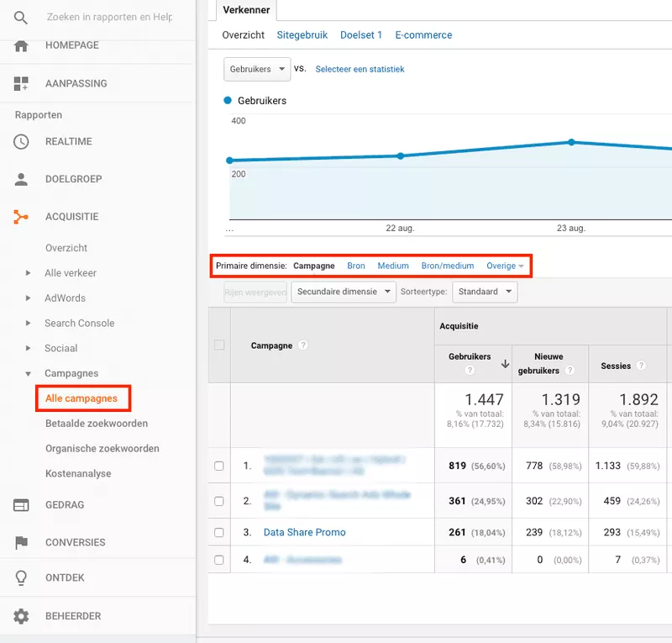Viewport: 672px width, 643px height.
Task: Open Beheerder gear settings icon
Action: click(22, 616)
